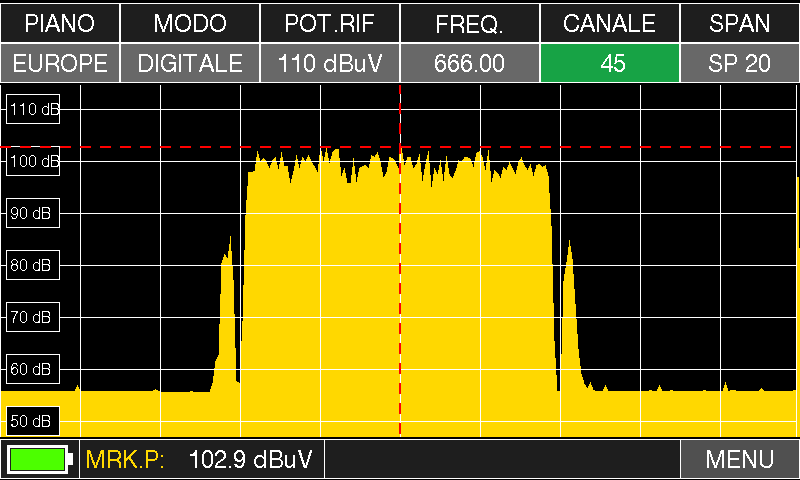800x480 pixels.
Task: Check the green battery status icon
Action: coord(40,459)
